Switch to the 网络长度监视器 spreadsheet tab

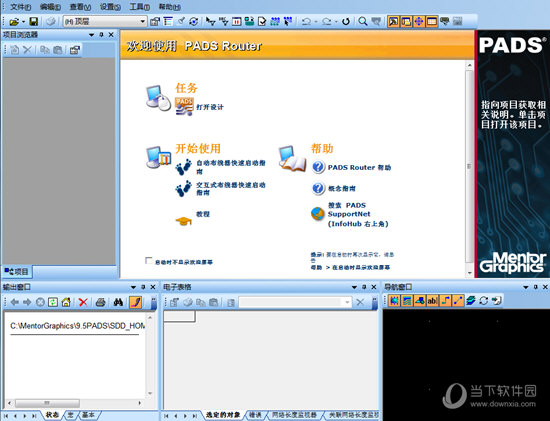(294, 415)
